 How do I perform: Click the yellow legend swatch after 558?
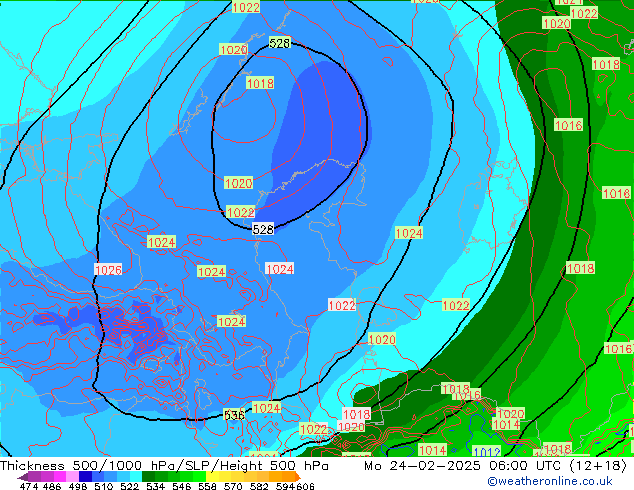(212, 477)
